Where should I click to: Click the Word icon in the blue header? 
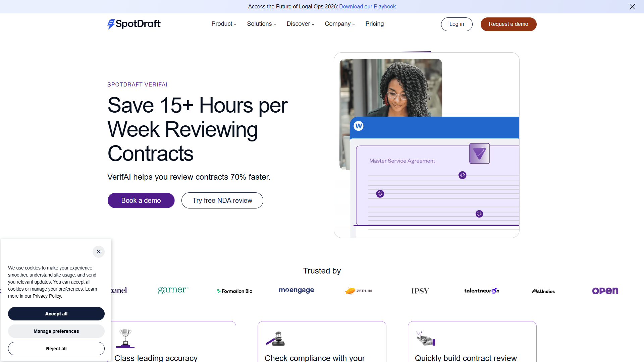(x=359, y=126)
